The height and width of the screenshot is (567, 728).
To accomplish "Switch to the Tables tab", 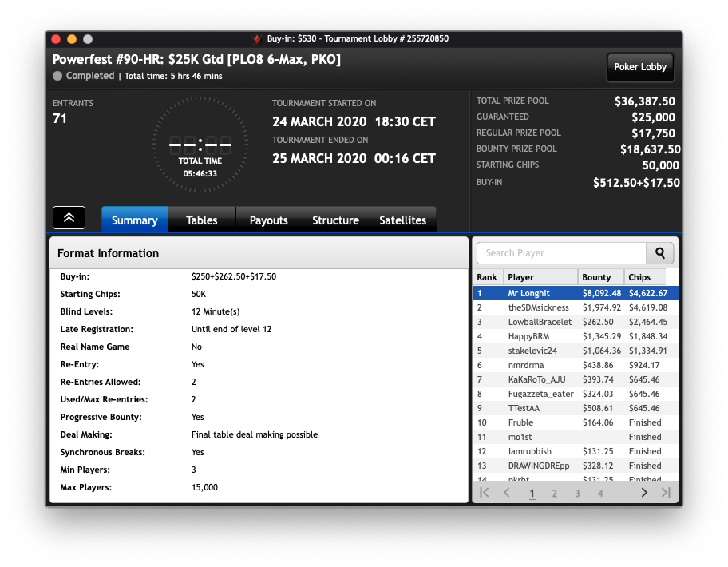I will (x=202, y=220).
